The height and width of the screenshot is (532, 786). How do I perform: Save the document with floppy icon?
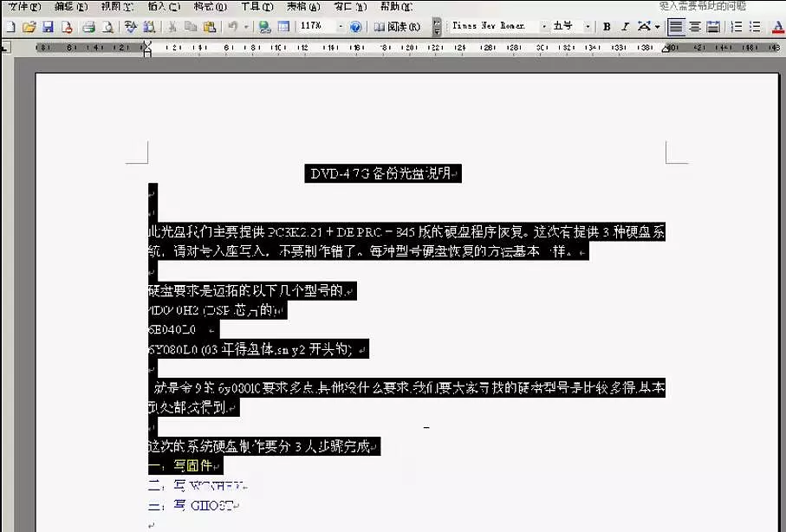tap(49, 27)
